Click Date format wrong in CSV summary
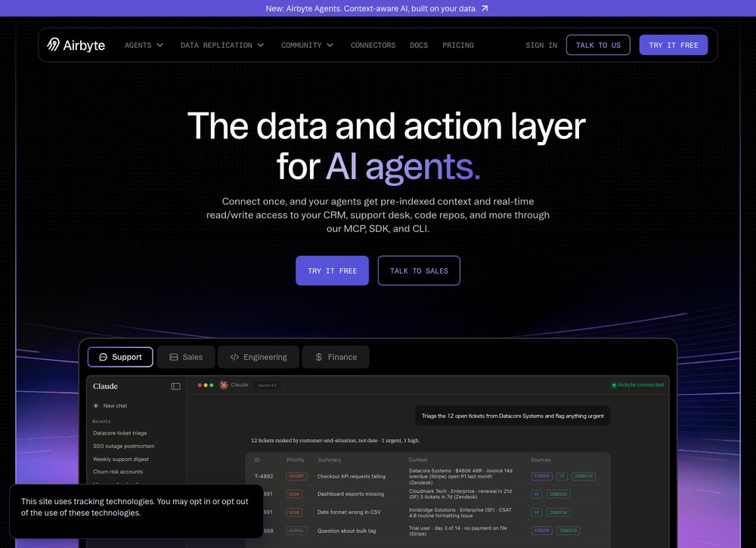Image resolution: width=756 pixels, height=548 pixels. 349,512
